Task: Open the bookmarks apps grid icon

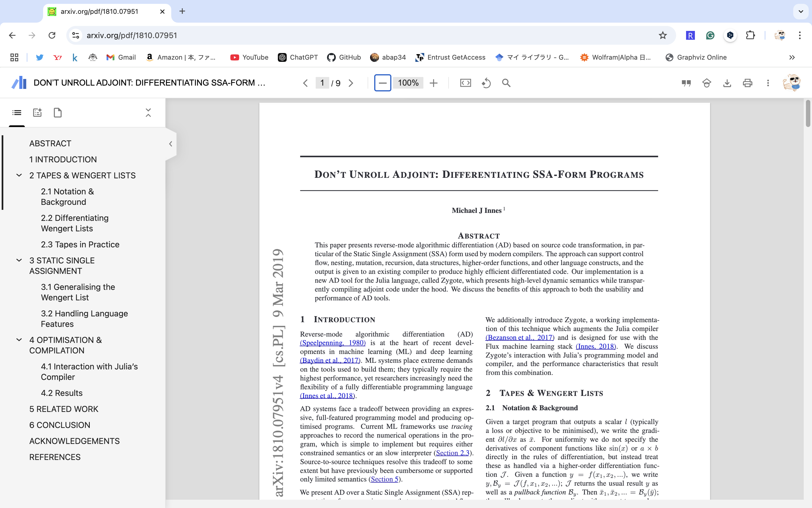Action: click(x=14, y=57)
